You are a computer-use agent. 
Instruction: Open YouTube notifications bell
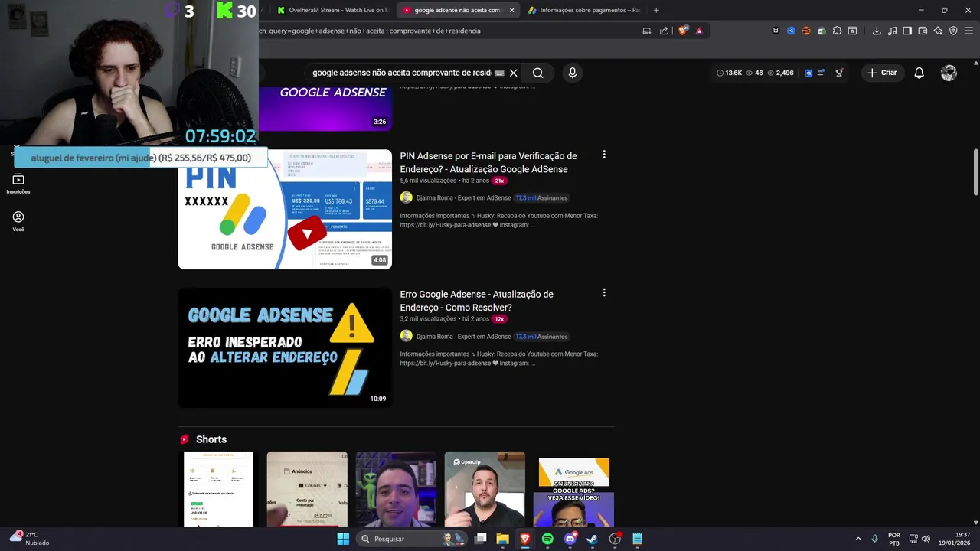coord(919,73)
